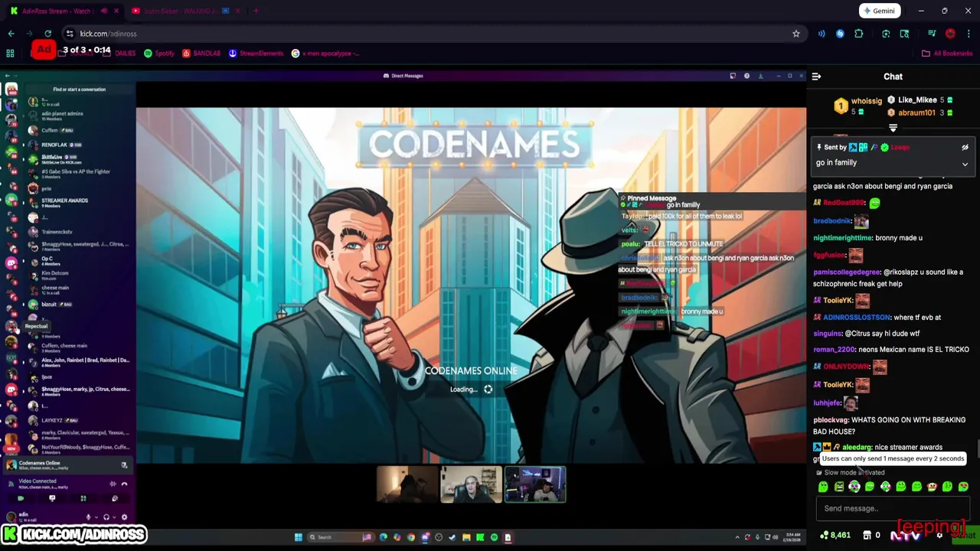980x551 pixels.
Task: Open the Gemini button in Chrome
Action: point(879,11)
